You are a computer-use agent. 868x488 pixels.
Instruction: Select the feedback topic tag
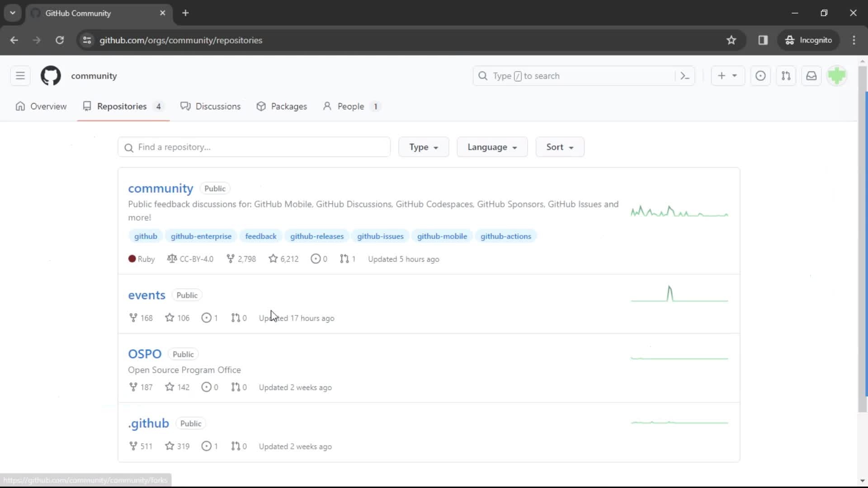pyautogui.click(x=261, y=236)
